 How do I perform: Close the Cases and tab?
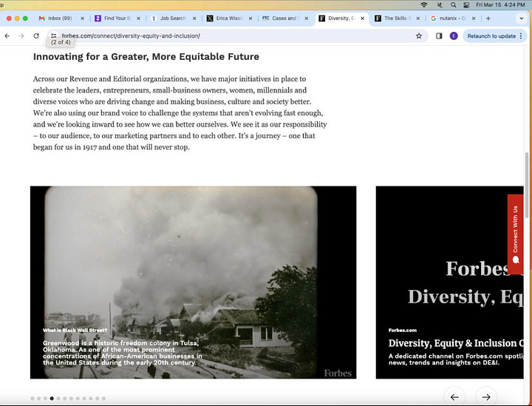click(307, 18)
